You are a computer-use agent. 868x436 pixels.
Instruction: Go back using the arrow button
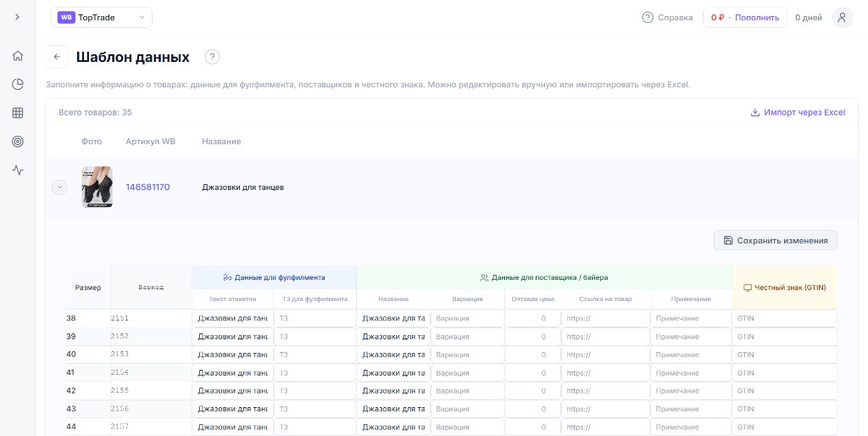pyautogui.click(x=57, y=57)
